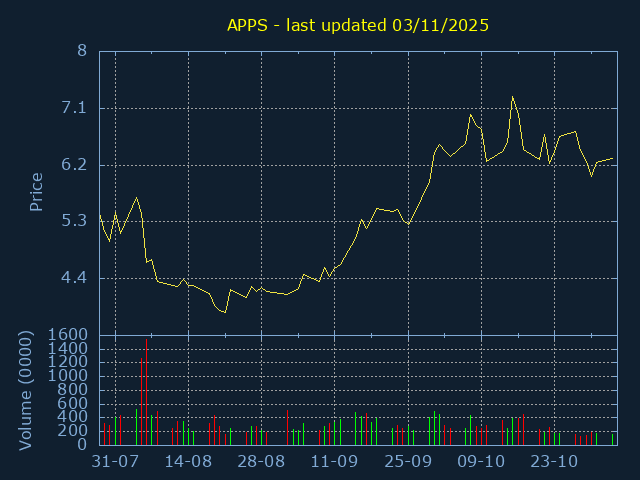Click the lowest point of the price line
640x480 pixels.
tap(225, 313)
